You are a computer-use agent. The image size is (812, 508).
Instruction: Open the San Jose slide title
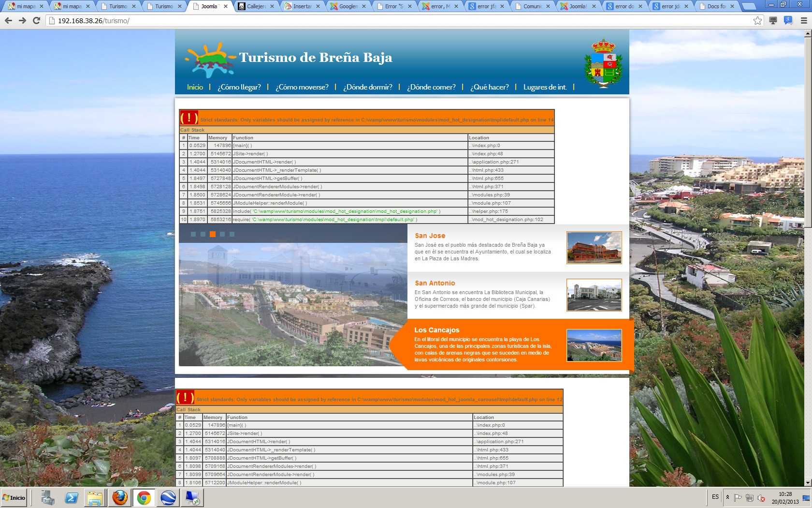(x=430, y=236)
